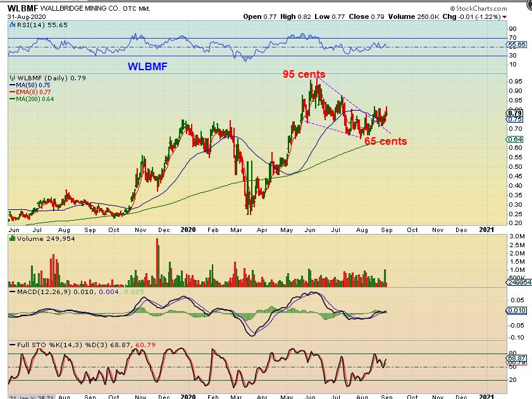Screen dimensions: 532x399
Task: Click the EMA(8) 0.77 legend text
Action: pyautogui.click(x=34, y=92)
